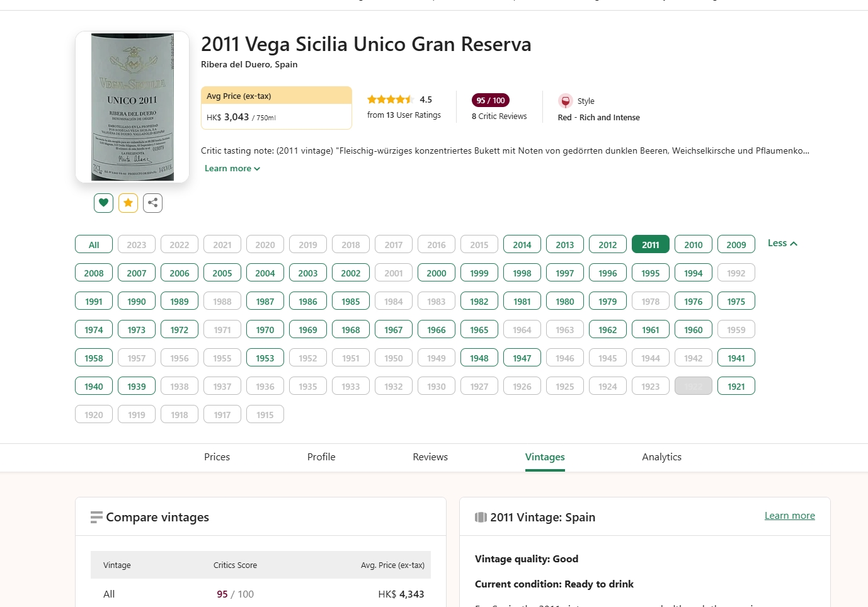Open the 2008 vintage
Image resolution: width=868 pixels, height=607 pixels.
(94, 273)
